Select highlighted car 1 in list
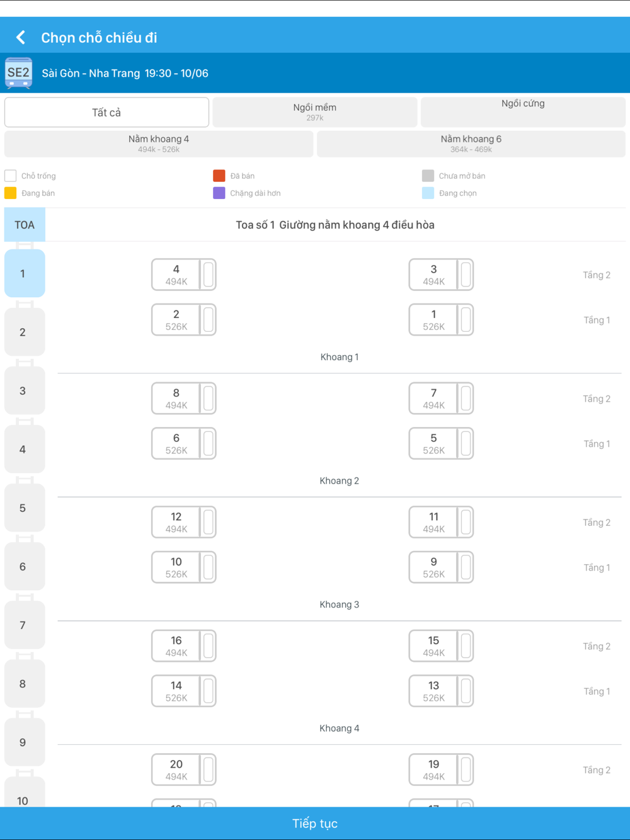Image resolution: width=630 pixels, height=840 pixels. click(24, 273)
